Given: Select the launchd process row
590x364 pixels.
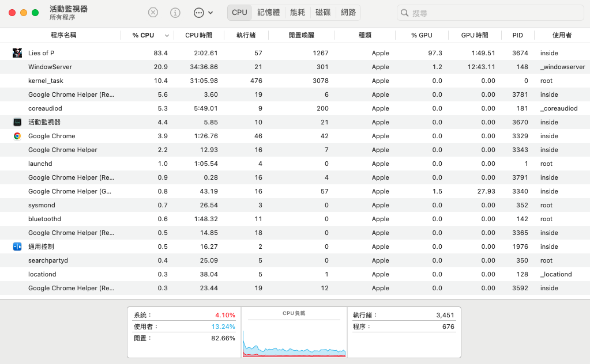Looking at the screenshot, I should click(295, 164).
